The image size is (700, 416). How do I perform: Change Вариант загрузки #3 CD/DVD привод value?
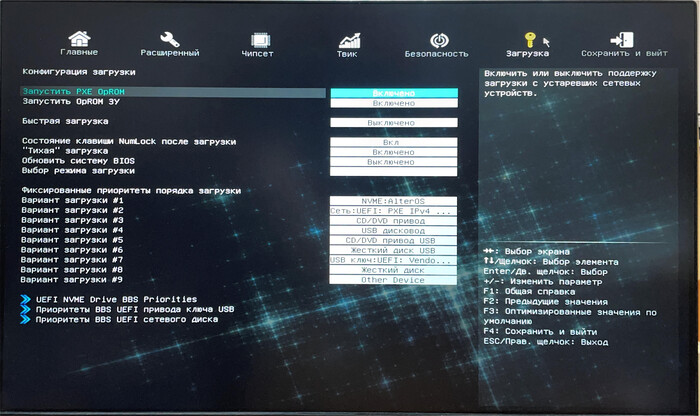(x=393, y=221)
